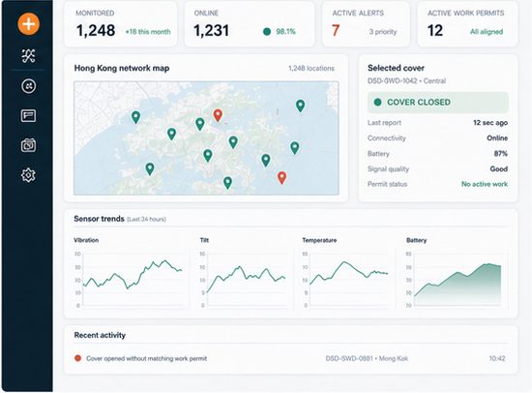Click the 'Permit status' row label

(387, 184)
